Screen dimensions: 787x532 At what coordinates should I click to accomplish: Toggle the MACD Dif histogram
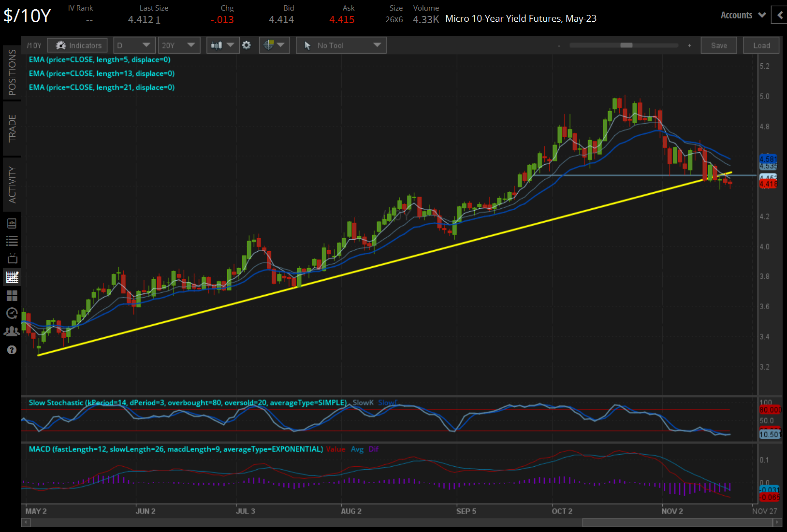tap(373, 449)
